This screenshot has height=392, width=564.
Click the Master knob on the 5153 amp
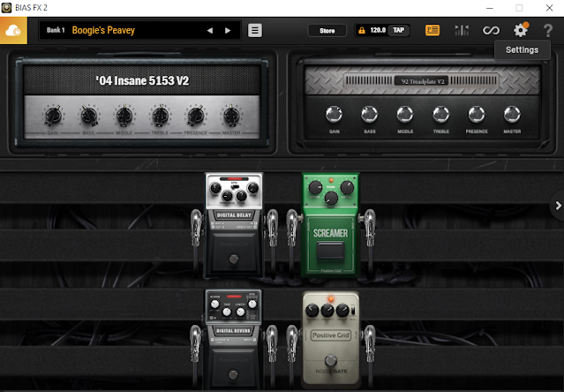[231, 116]
